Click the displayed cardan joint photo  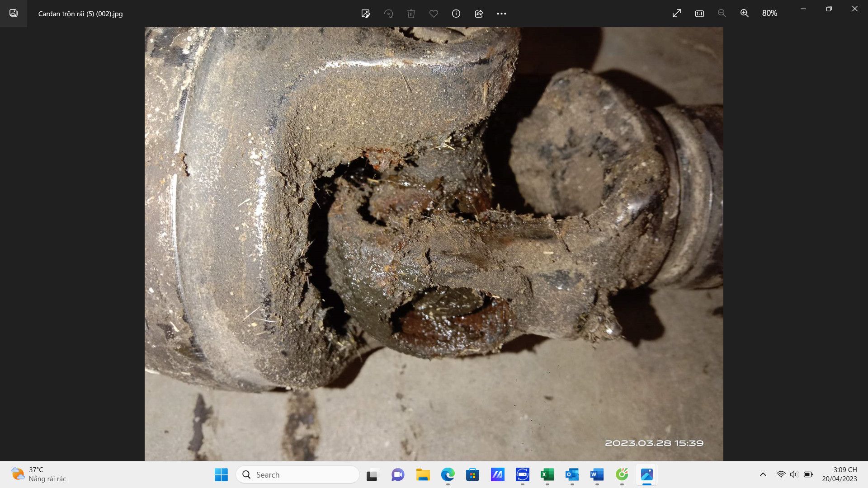434,244
